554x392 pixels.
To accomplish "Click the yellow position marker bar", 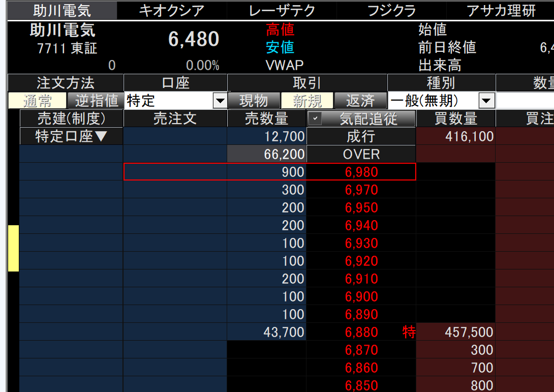I will tap(13, 248).
